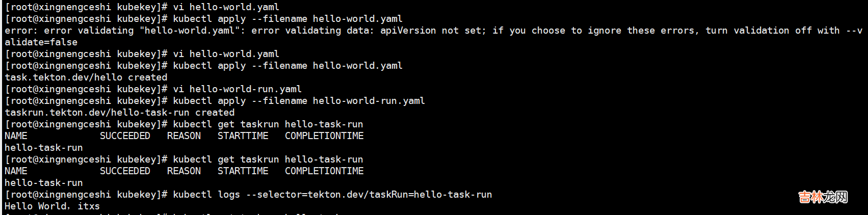868x215 pixels.
Task: Click the first NAME column header
Action: (16, 136)
